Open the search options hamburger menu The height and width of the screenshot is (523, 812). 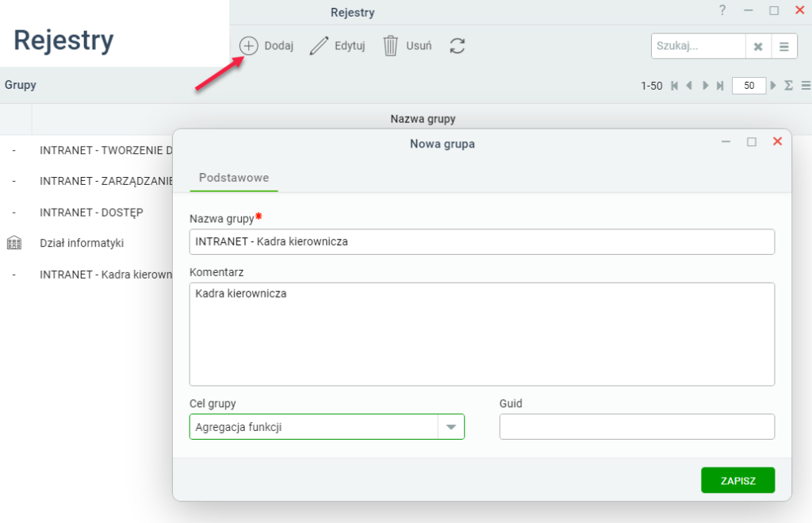point(784,47)
